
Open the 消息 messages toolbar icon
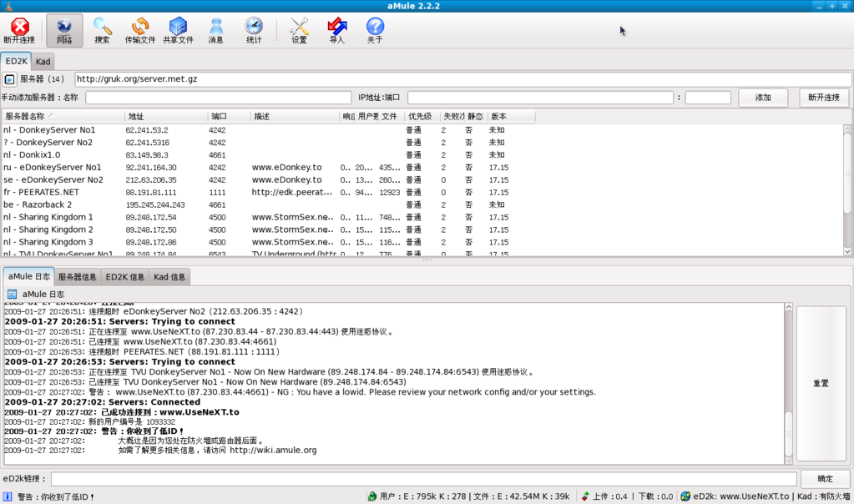tap(215, 31)
